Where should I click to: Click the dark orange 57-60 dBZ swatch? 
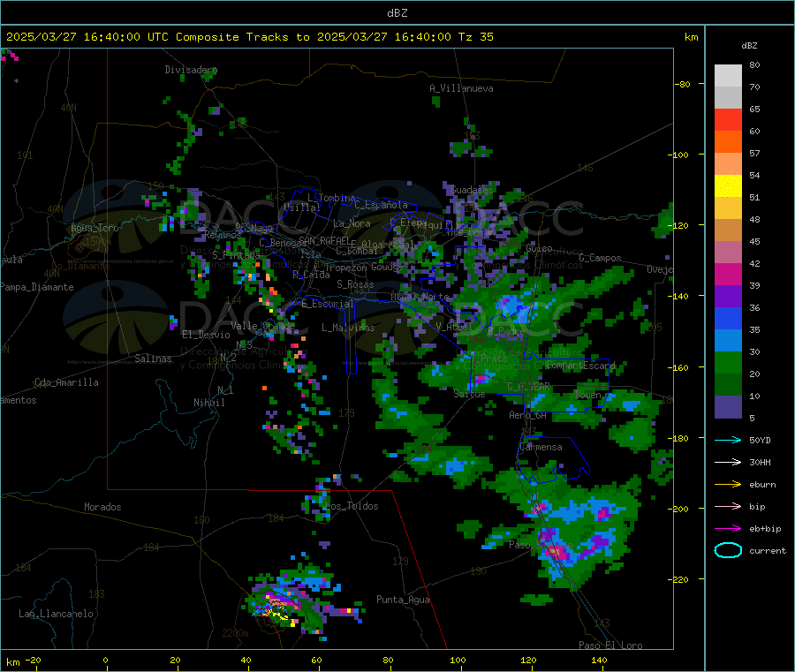coord(728,142)
